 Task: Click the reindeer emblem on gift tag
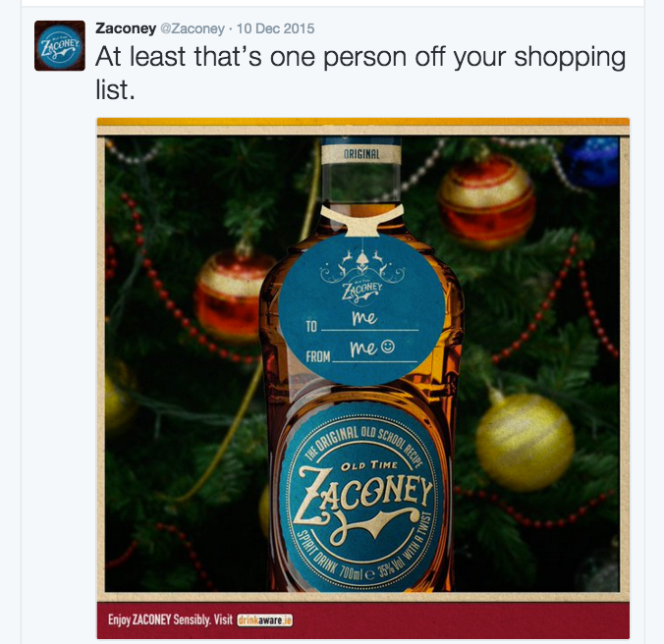click(x=361, y=266)
